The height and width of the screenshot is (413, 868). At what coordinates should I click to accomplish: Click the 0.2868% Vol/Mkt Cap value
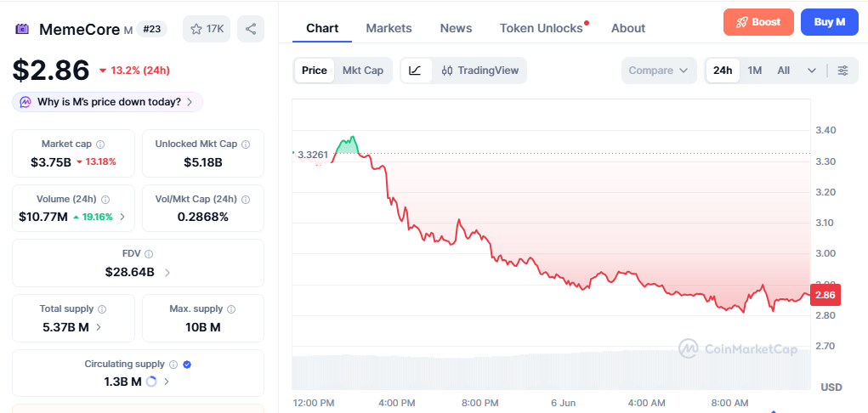203,217
